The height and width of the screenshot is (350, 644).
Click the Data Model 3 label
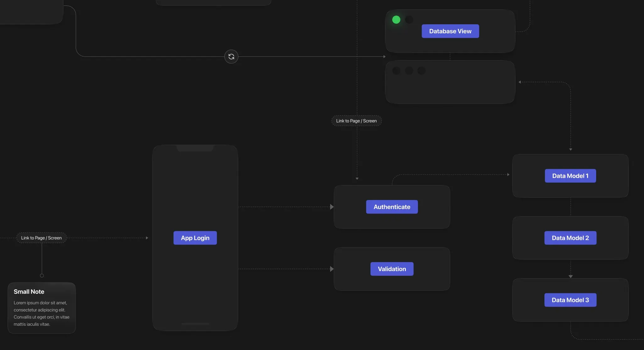click(x=570, y=300)
